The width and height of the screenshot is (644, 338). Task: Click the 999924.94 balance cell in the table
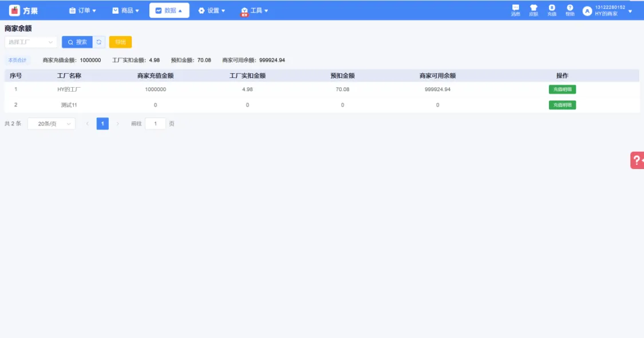coord(437,89)
